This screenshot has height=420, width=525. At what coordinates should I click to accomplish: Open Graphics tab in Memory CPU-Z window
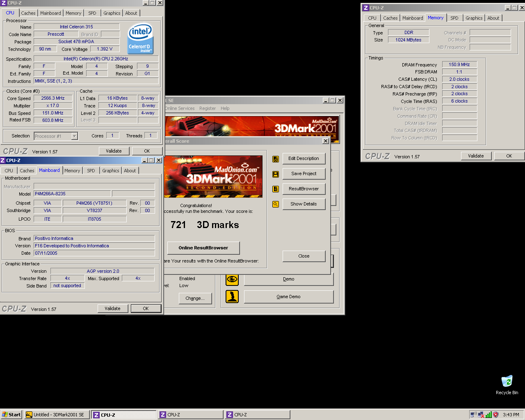pyautogui.click(x=474, y=18)
